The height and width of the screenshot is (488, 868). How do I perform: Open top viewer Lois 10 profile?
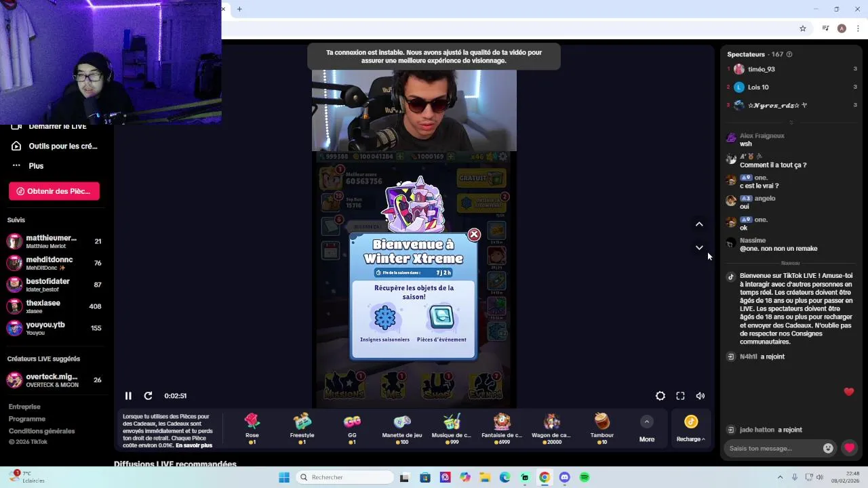coord(757,87)
